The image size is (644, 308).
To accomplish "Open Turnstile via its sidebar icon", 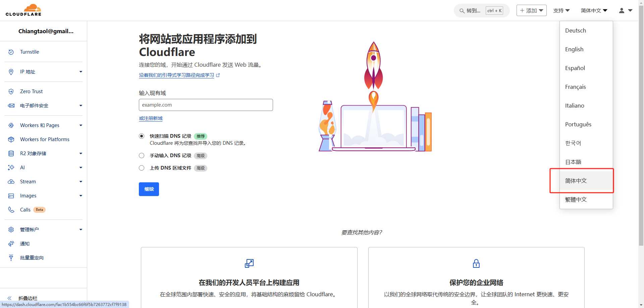I will click(11, 52).
